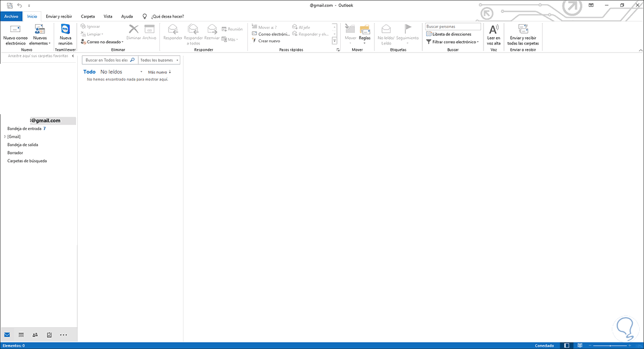
Task: Select the Mover a: ? quick step
Action: tap(264, 26)
